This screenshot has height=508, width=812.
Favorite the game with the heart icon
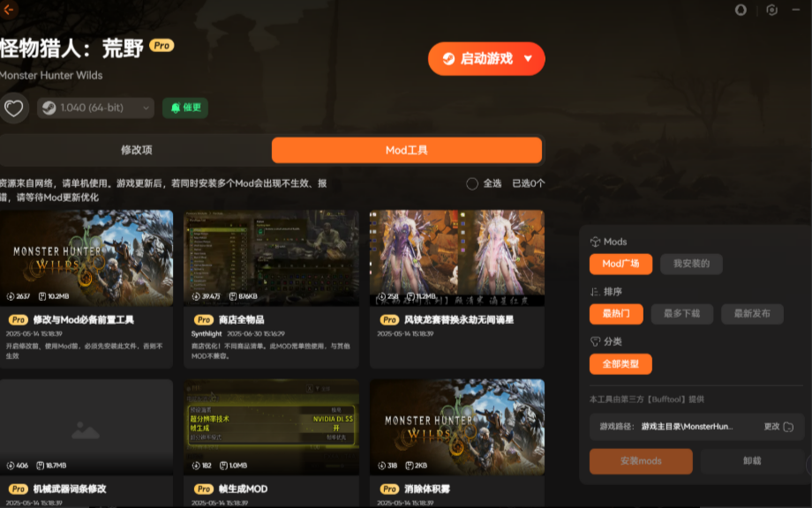coord(14,108)
